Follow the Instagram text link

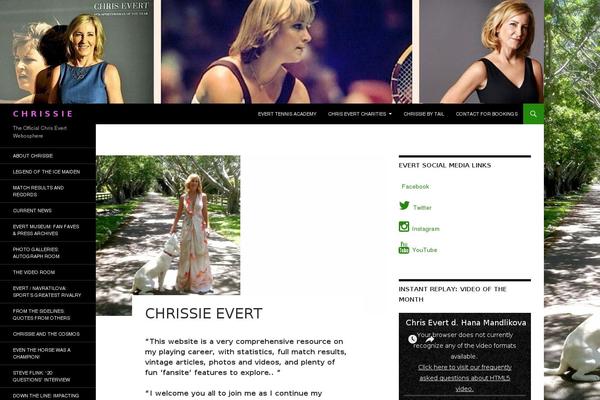coord(426,229)
